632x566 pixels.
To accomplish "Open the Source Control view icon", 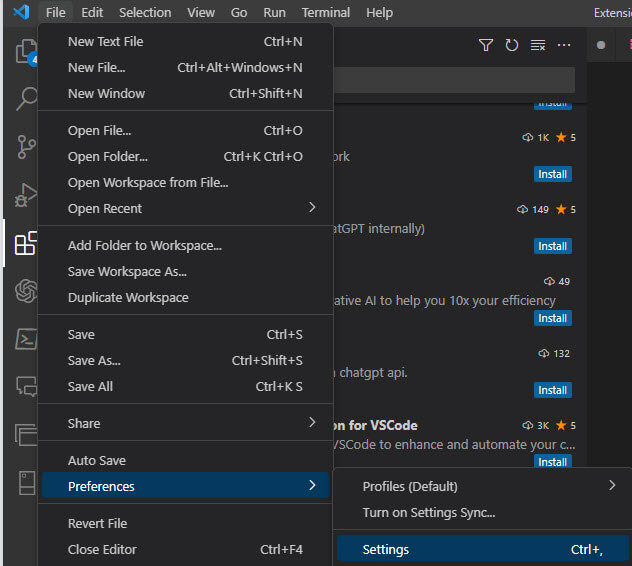I will tap(26, 147).
